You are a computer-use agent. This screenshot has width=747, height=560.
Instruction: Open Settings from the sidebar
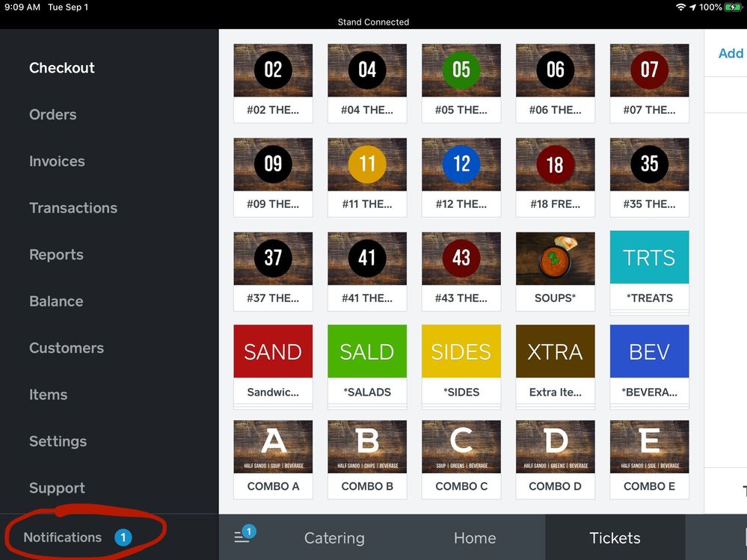[58, 441]
